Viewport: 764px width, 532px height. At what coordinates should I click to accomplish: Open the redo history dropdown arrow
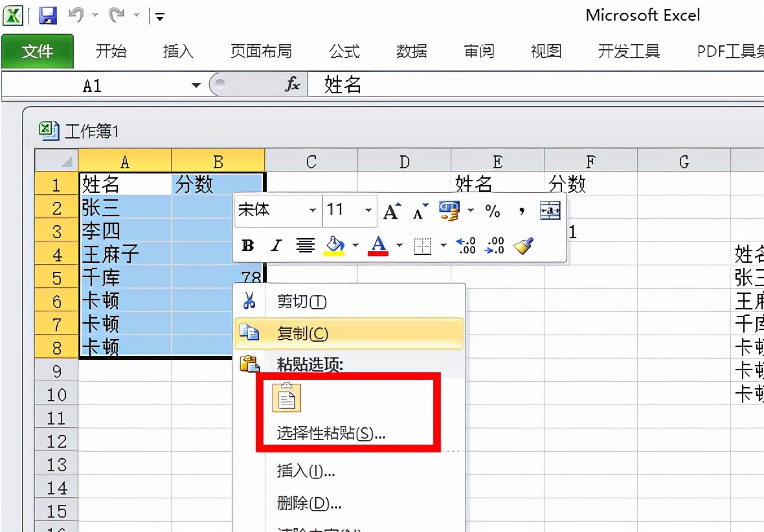pyautogui.click(x=137, y=16)
